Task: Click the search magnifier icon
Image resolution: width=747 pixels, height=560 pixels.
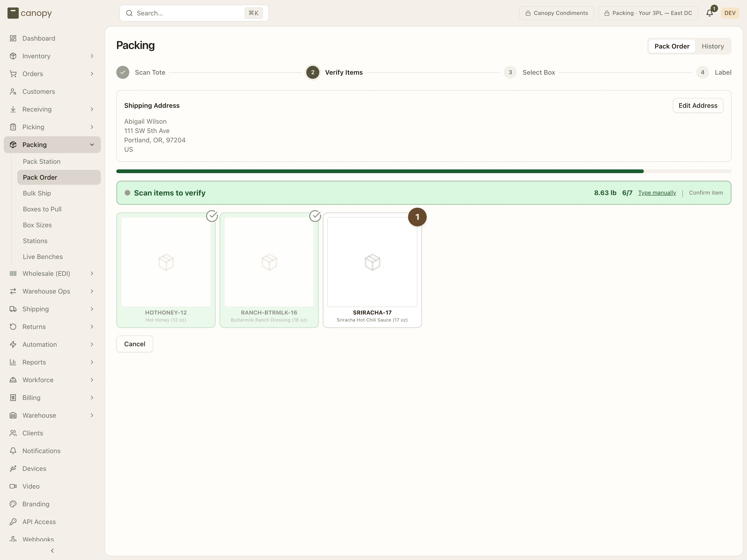Action: pyautogui.click(x=129, y=13)
